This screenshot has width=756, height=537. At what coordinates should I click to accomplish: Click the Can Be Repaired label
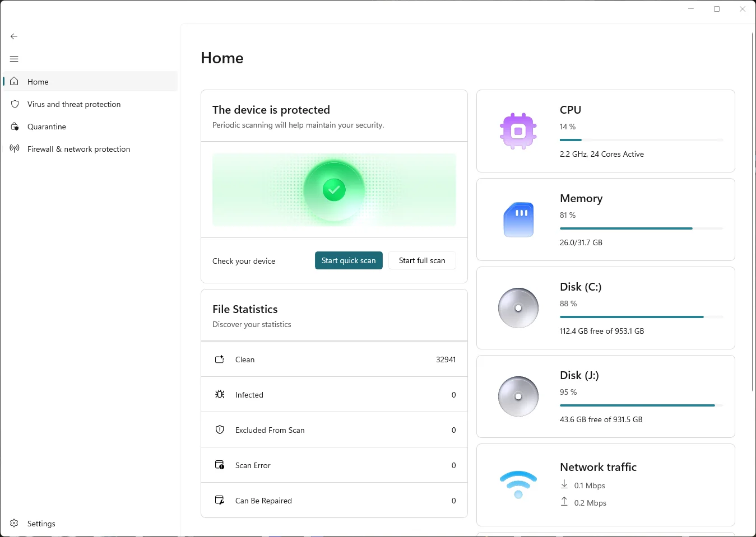[263, 501]
